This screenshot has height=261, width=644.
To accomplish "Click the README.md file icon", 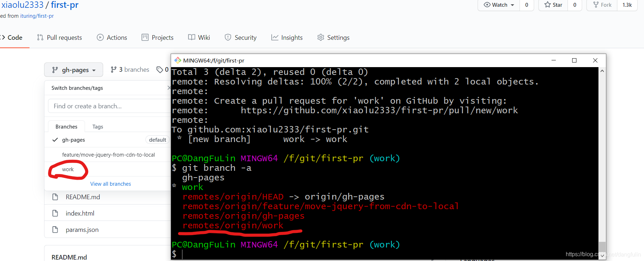I will 55,197.
